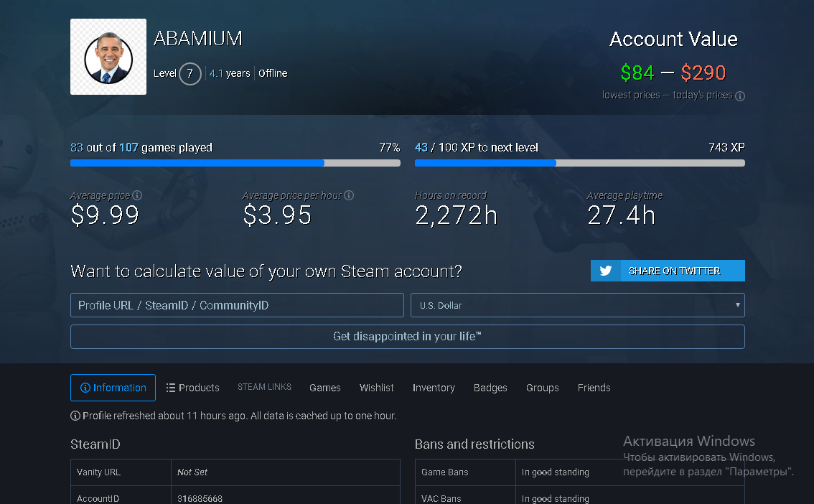This screenshot has width=814, height=504.
Task: Click the 4.1 years account age text
Action: coord(230,73)
